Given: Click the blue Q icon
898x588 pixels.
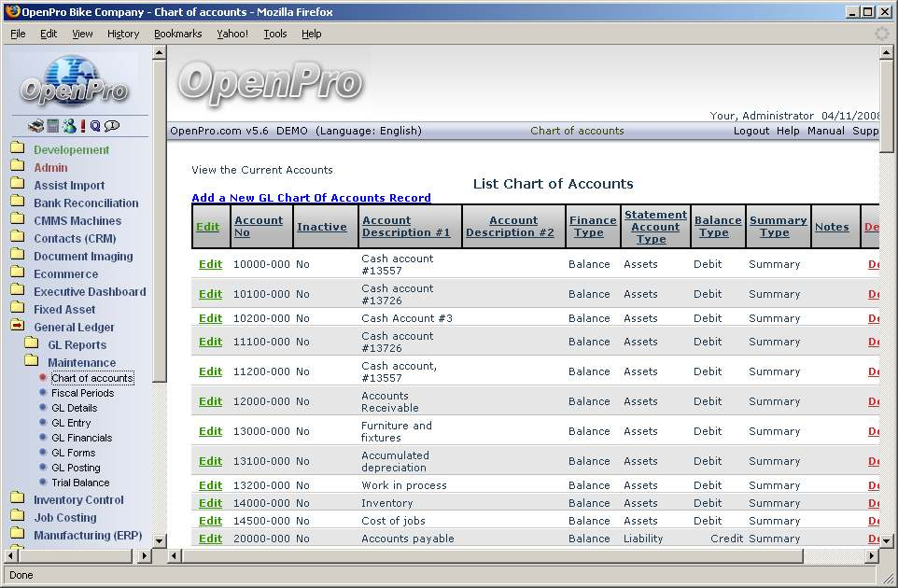Looking at the screenshot, I should 95,126.
